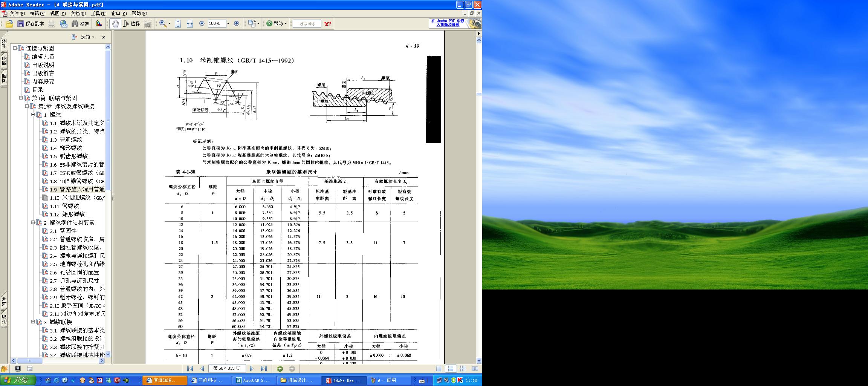Open the 窗口 menu
This screenshot has width=868, height=386.
(x=119, y=14)
